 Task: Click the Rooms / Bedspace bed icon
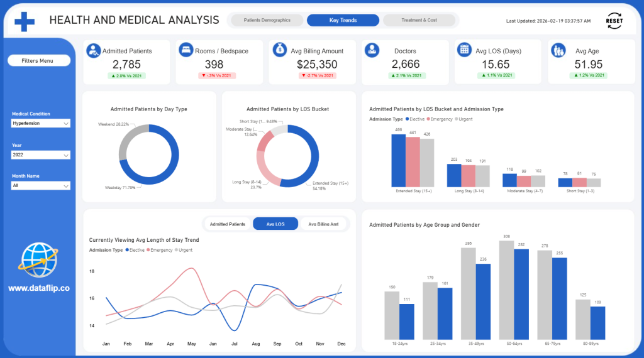(x=186, y=50)
